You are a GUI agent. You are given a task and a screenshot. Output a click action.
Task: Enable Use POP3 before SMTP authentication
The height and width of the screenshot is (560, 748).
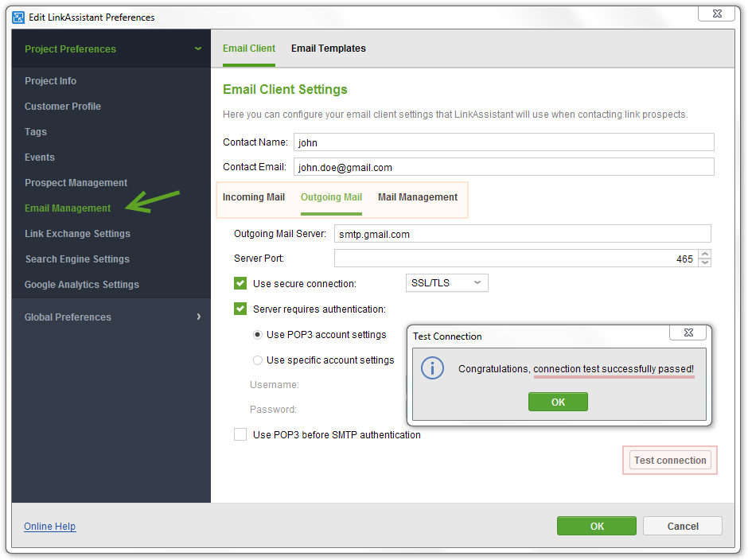coord(240,434)
